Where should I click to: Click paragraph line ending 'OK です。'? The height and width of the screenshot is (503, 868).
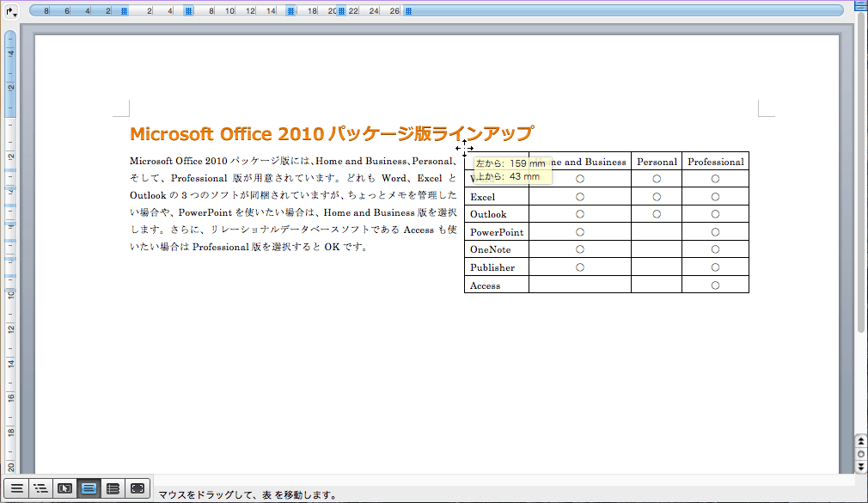(x=249, y=247)
